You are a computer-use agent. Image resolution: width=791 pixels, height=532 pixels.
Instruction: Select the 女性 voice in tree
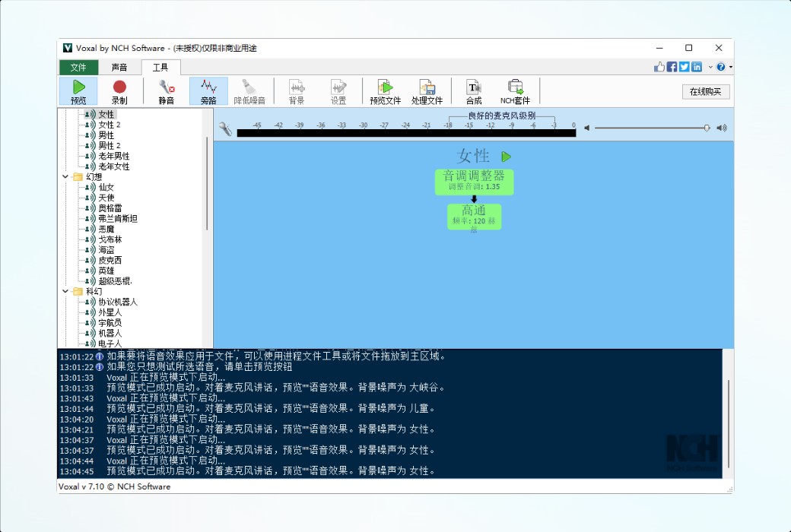point(106,115)
